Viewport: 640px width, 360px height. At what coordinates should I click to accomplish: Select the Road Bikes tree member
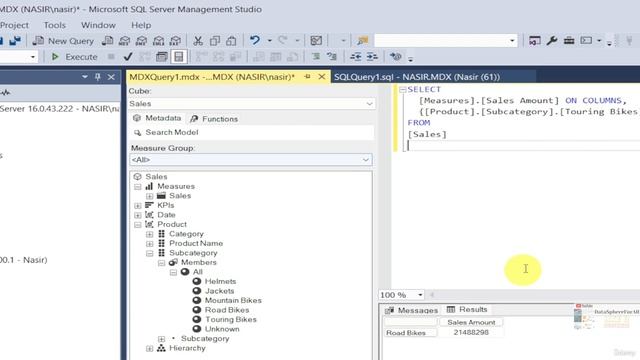[x=227, y=310]
